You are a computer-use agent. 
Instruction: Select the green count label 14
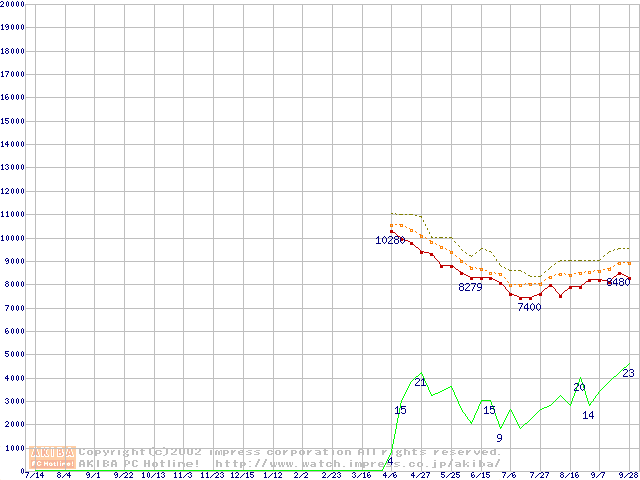[x=588, y=415]
